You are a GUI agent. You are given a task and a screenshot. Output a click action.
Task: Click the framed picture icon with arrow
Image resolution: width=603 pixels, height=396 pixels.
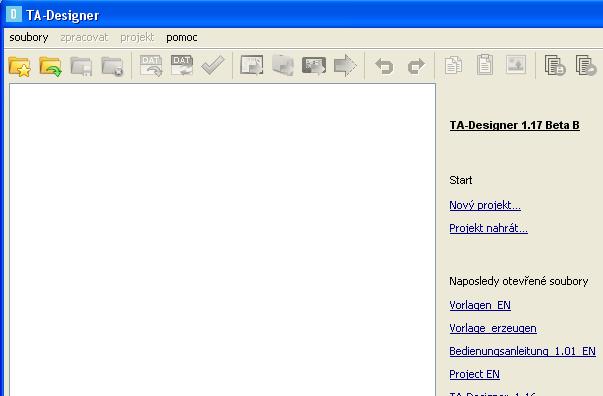coord(252,65)
